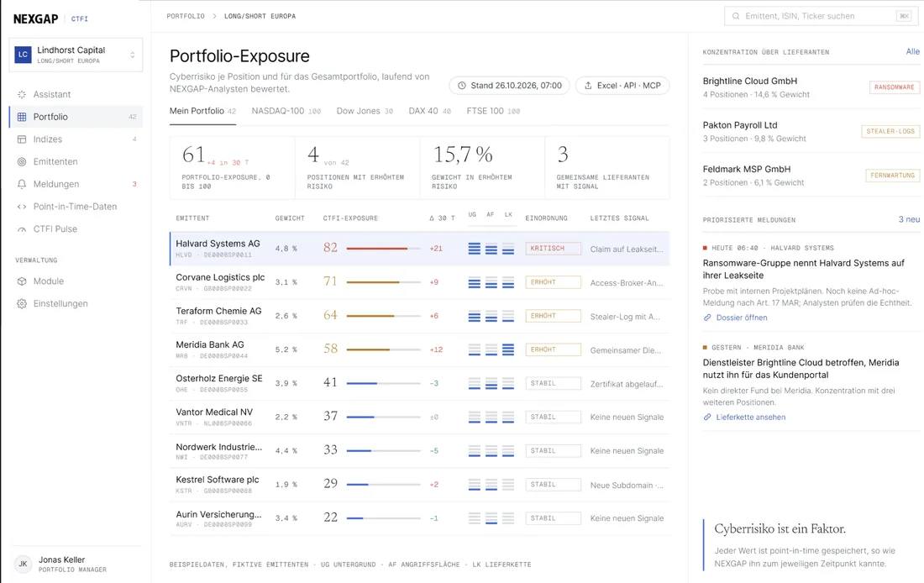The height and width of the screenshot is (583, 924).
Task: Open Dossier öffnen link
Action: click(x=742, y=318)
